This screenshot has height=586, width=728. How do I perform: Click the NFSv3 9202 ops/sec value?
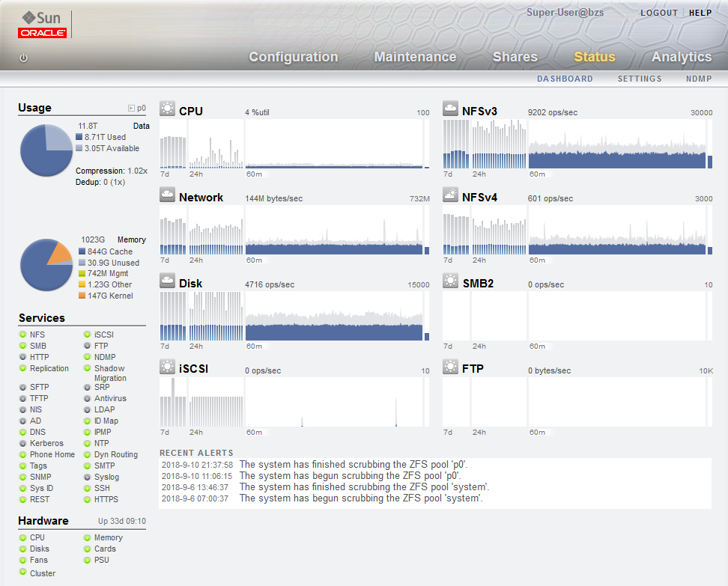(553, 113)
